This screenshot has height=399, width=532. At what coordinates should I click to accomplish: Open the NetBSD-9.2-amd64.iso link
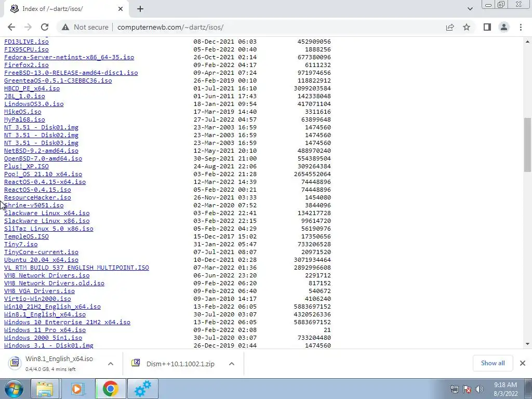41,151
